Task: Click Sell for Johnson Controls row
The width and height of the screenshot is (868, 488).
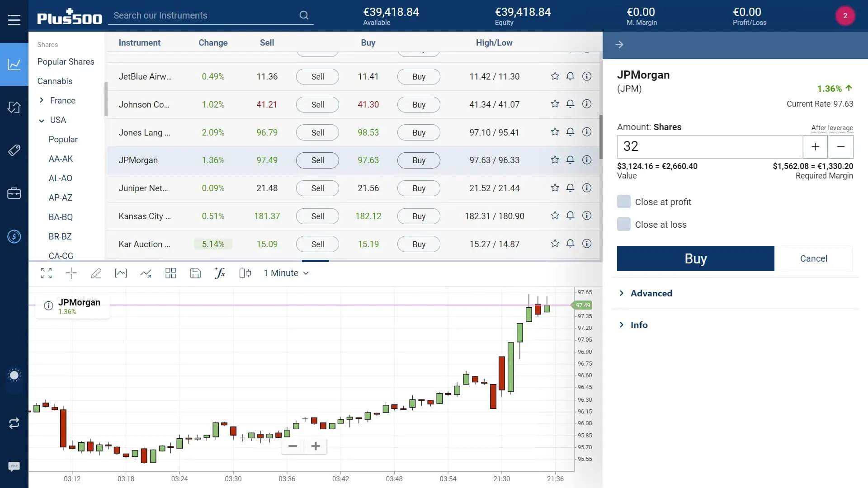Action: [317, 104]
